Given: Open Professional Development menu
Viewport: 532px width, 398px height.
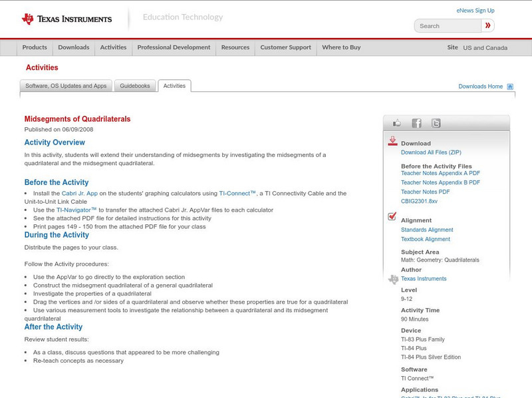Looking at the screenshot, I should pos(174,47).
